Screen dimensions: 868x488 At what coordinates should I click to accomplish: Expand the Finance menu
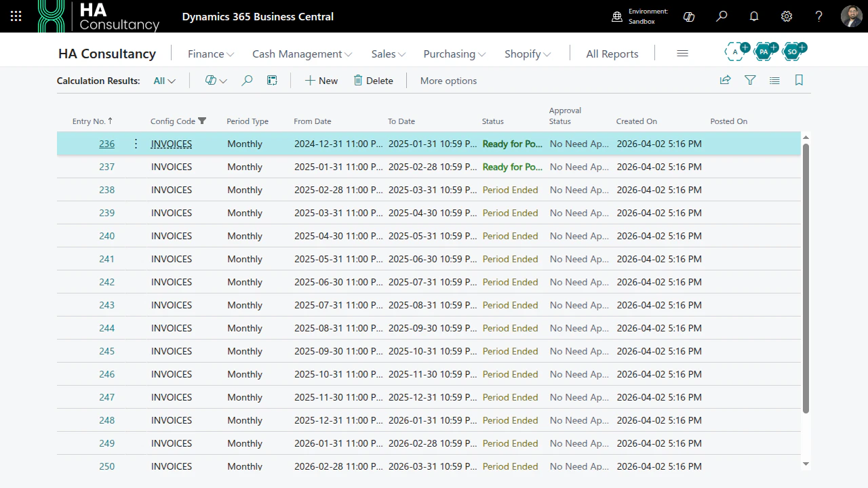point(211,54)
